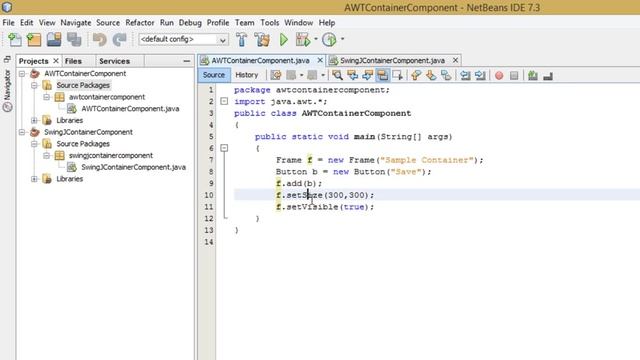The width and height of the screenshot is (640, 360).
Task: Click the Uncomment editor toolbar icon
Action: 548,76
